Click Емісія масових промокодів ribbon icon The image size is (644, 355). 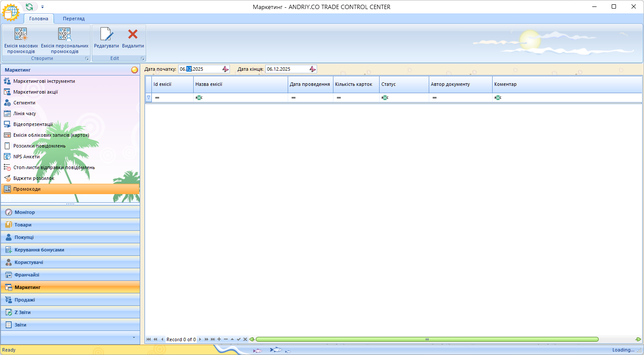pyautogui.click(x=21, y=34)
